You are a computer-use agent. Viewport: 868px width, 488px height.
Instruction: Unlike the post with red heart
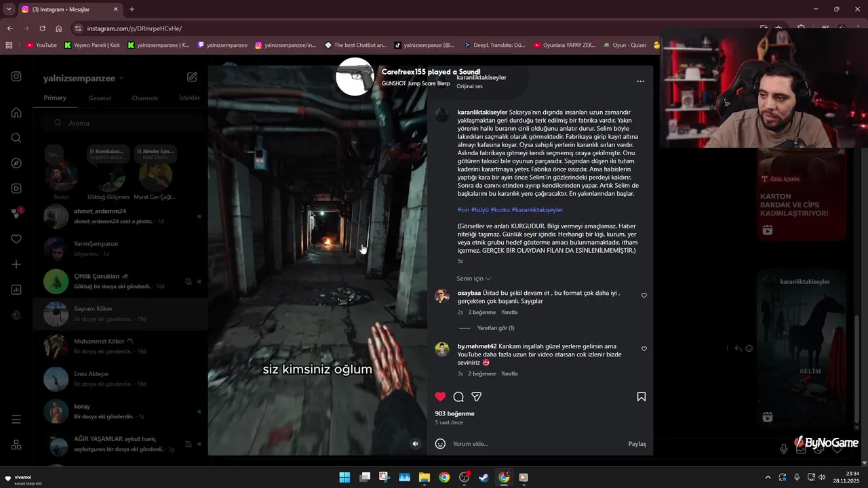point(441,396)
